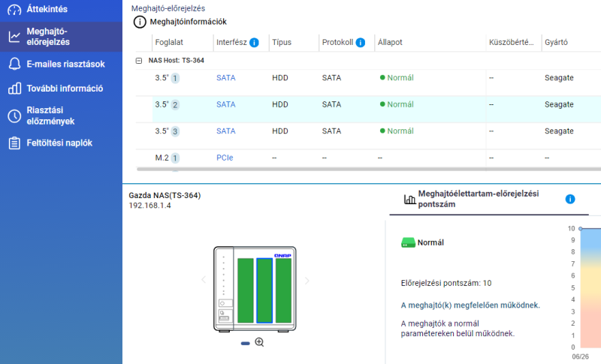Screen dimensions: 601x364
Task: Click A meghajtó(k) megfelelően működnek message
Action: pos(470,305)
